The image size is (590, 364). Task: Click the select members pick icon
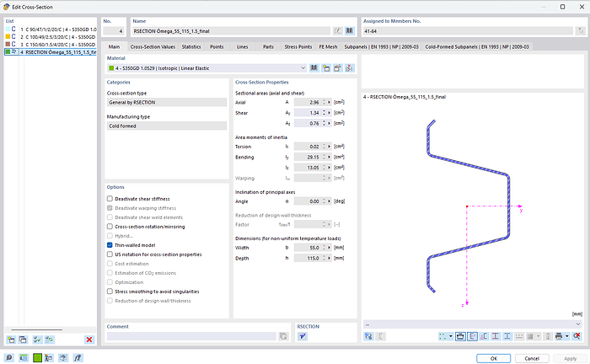click(579, 30)
